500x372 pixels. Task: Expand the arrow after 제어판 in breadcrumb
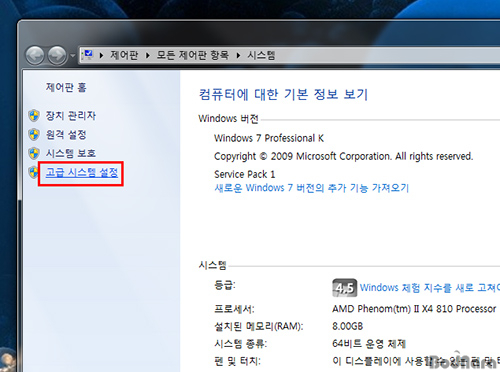click(x=148, y=55)
